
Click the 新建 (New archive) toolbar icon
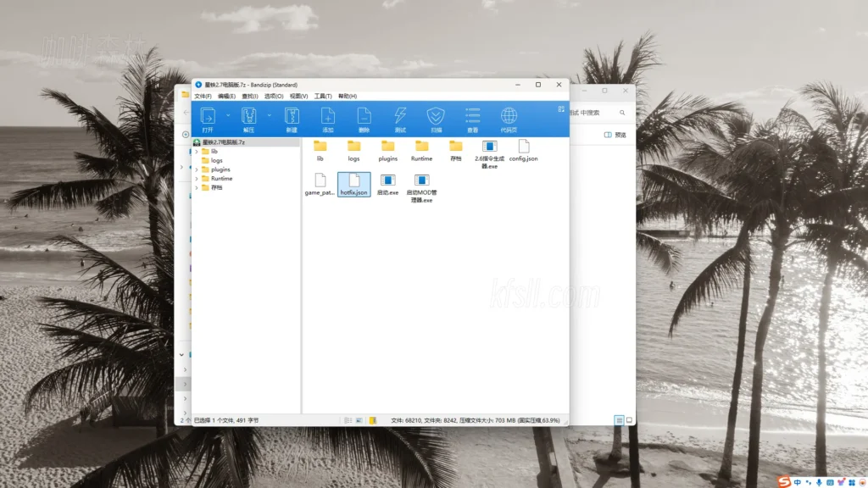(292, 117)
